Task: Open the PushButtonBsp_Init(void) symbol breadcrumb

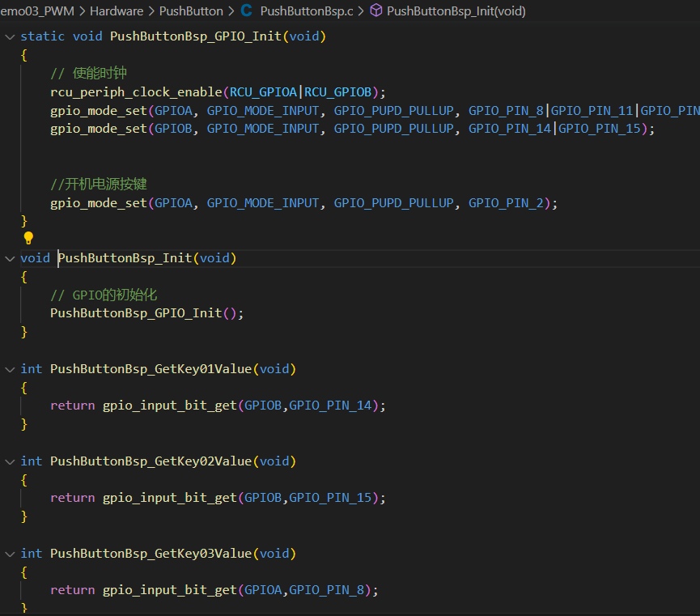Action: point(456,11)
